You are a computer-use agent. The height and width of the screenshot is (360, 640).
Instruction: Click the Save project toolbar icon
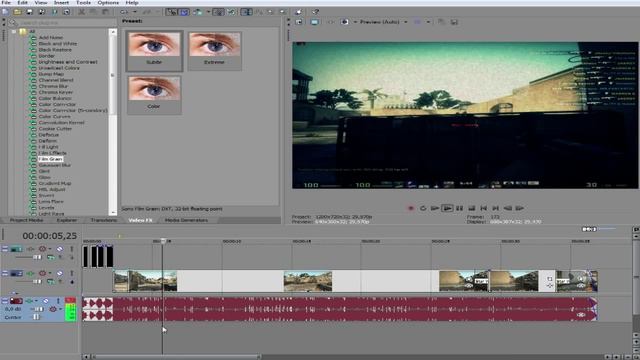tap(29, 12)
